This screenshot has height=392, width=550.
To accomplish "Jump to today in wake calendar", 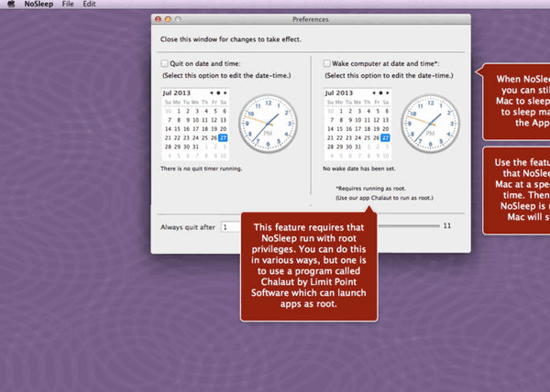I will tap(380, 93).
